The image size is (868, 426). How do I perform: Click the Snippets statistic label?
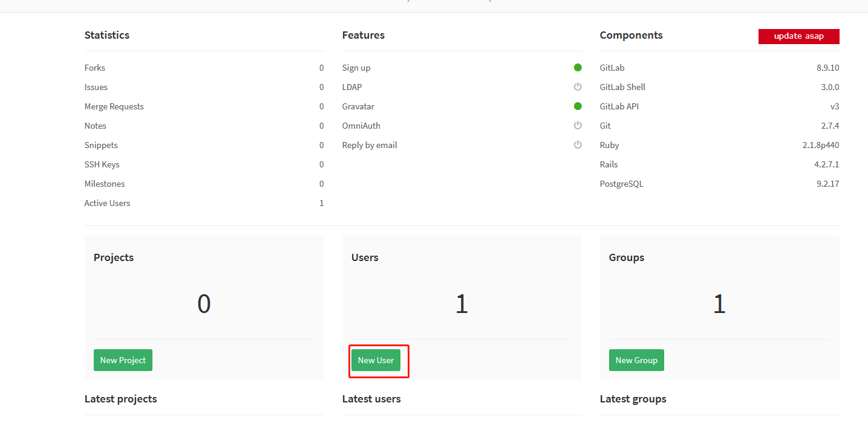tap(101, 145)
